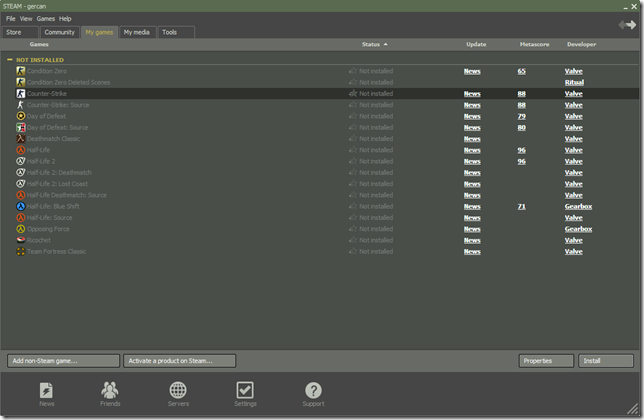Click the Team Fortress Classic icon
This screenshot has width=644, height=420.
tap(21, 251)
